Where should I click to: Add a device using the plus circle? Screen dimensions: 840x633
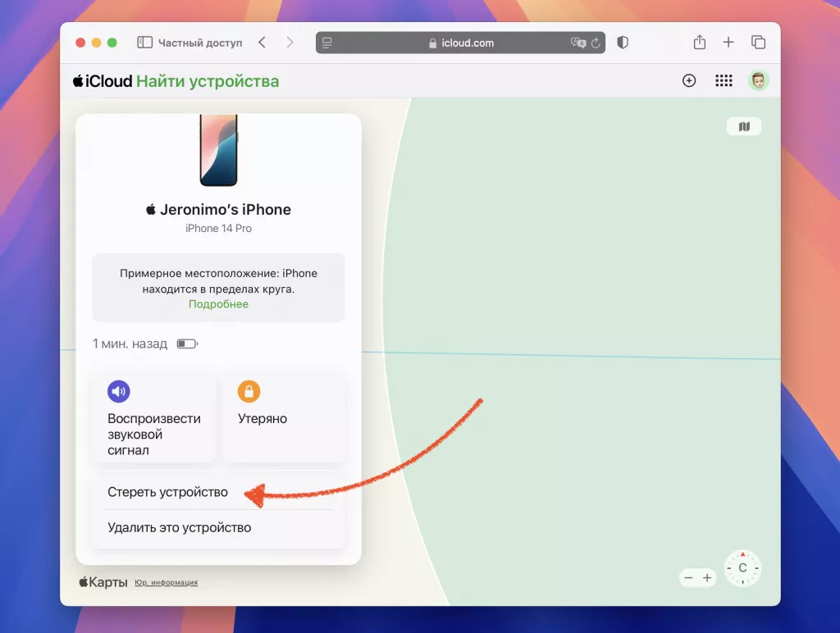[689, 80]
